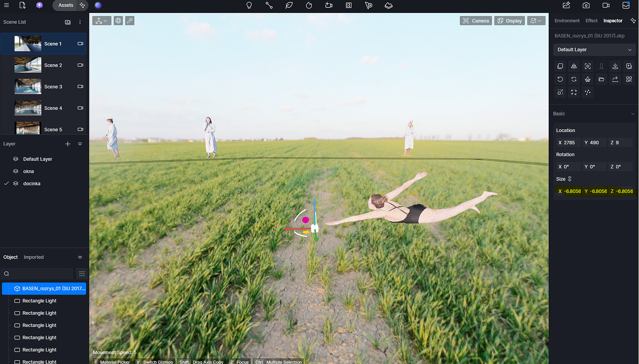
Task: Click the refresh sync arrows icon
Action: click(574, 79)
